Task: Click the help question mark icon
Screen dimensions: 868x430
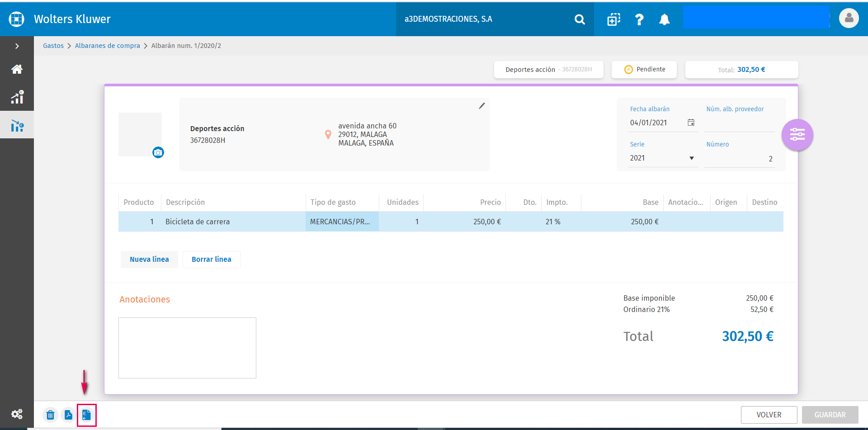Action: pyautogui.click(x=639, y=19)
